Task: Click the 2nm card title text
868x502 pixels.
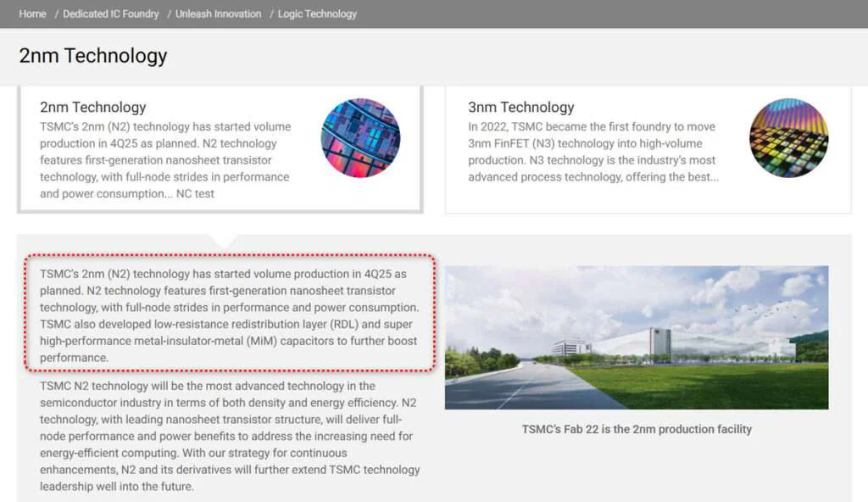Action: tap(92, 108)
